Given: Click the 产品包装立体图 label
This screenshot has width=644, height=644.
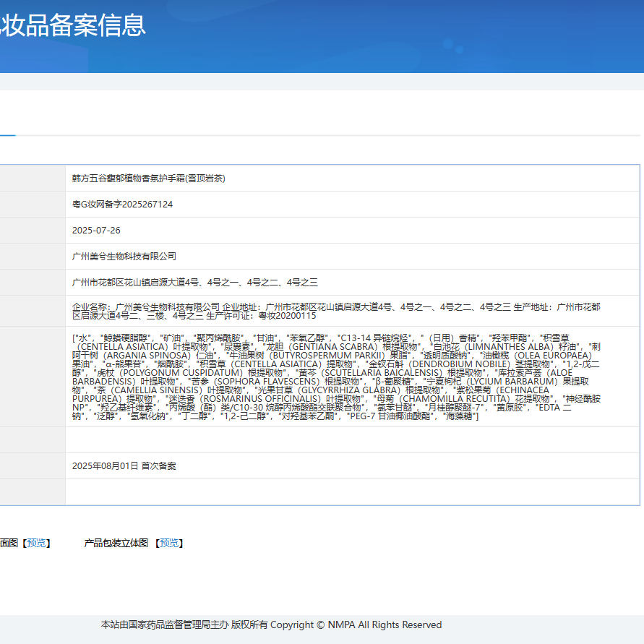Looking at the screenshot, I should (x=116, y=543).
